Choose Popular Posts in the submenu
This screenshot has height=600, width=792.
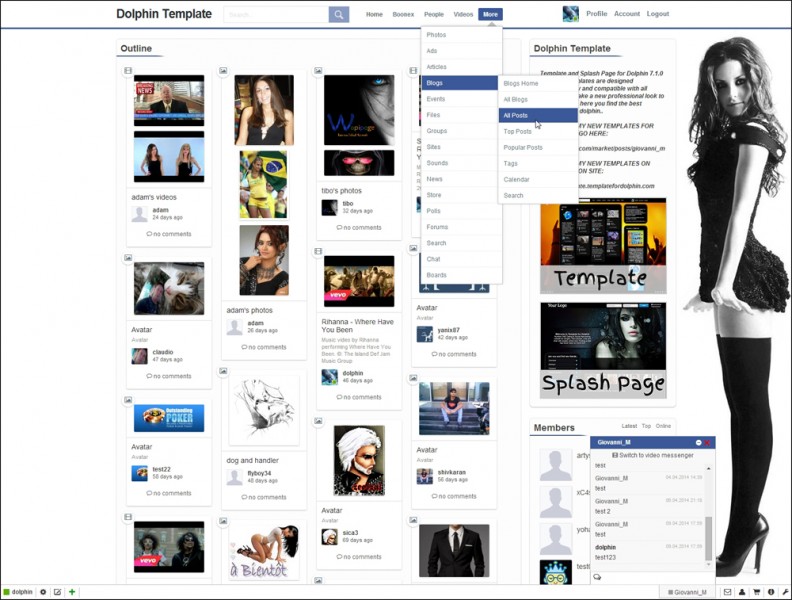[x=538, y=147]
